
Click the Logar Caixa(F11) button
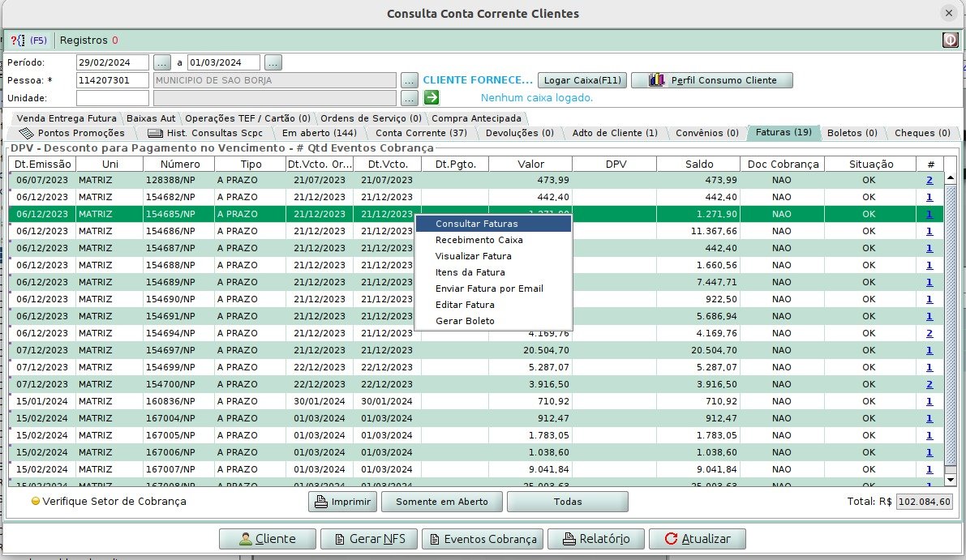[x=582, y=80]
